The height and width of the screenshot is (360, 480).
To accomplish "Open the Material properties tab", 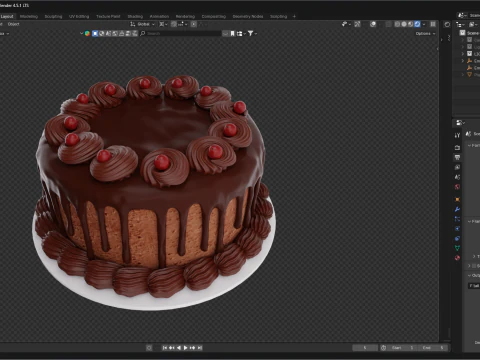I will (x=457, y=258).
